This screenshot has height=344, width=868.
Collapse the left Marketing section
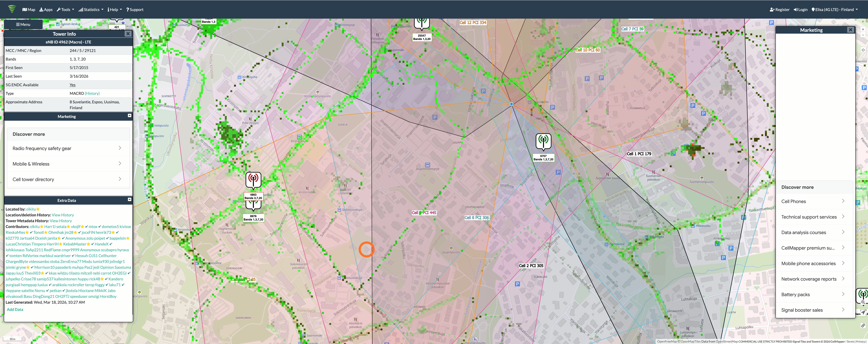(x=129, y=116)
